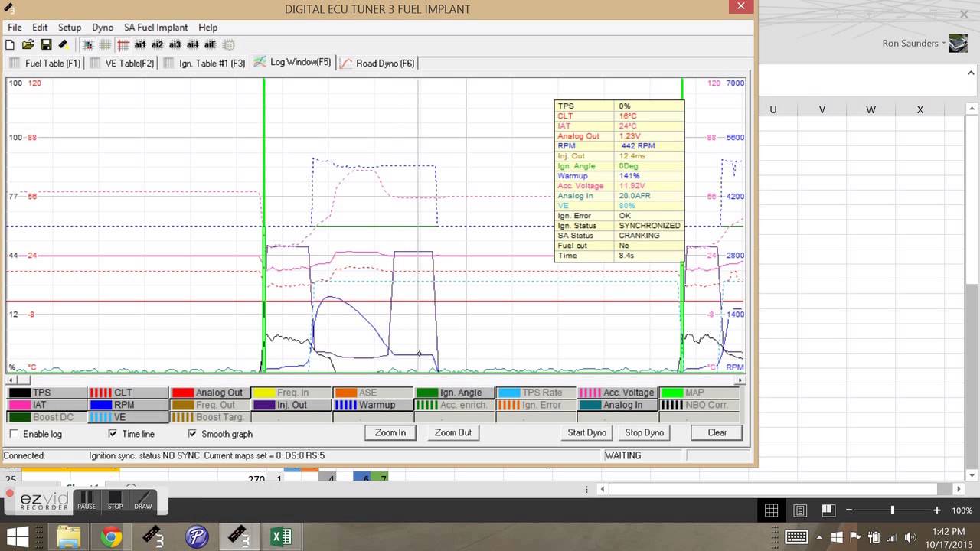980x551 pixels.
Task: Click the log graph scrollbar right arrow
Action: pos(740,380)
